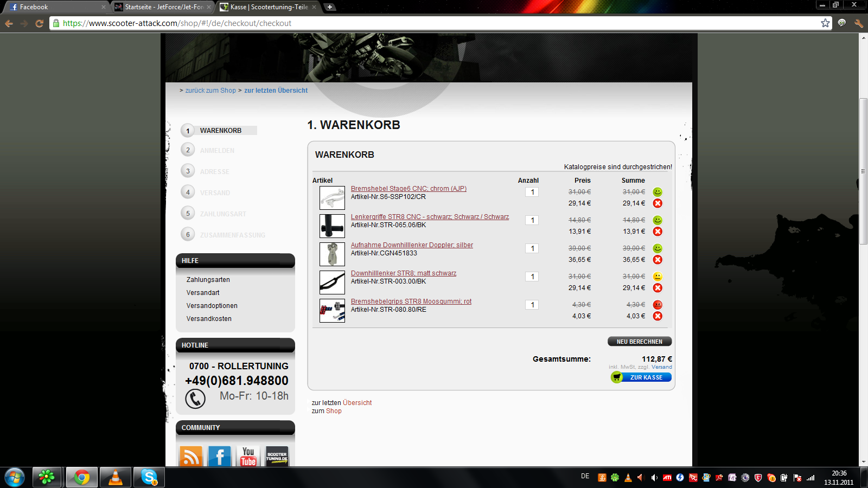Edit quantity field for Lenkergriffe STR8
The width and height of the screenshot is (868, 488).
pos(532,220)
